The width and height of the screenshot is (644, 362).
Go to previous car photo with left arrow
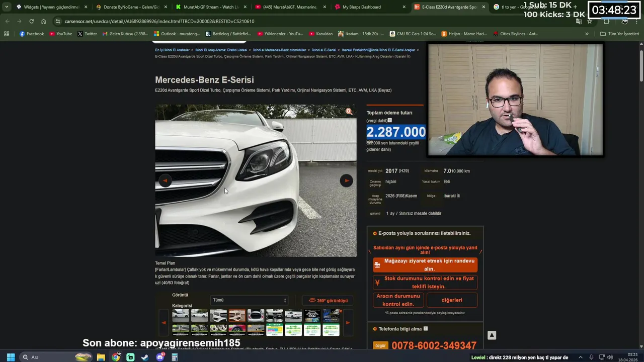(x=165, y=181)
